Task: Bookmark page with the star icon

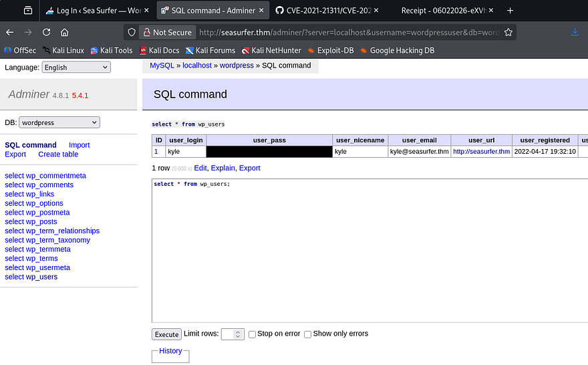Action: [508, 32]
